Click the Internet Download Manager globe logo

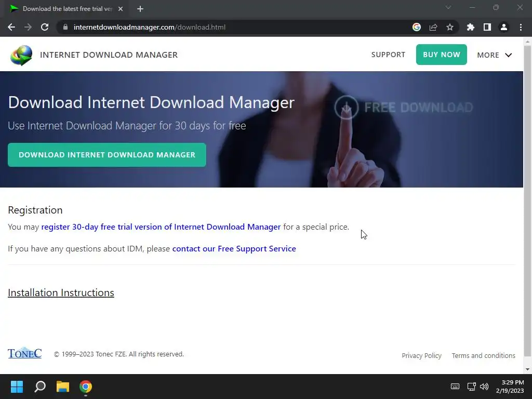21,55
